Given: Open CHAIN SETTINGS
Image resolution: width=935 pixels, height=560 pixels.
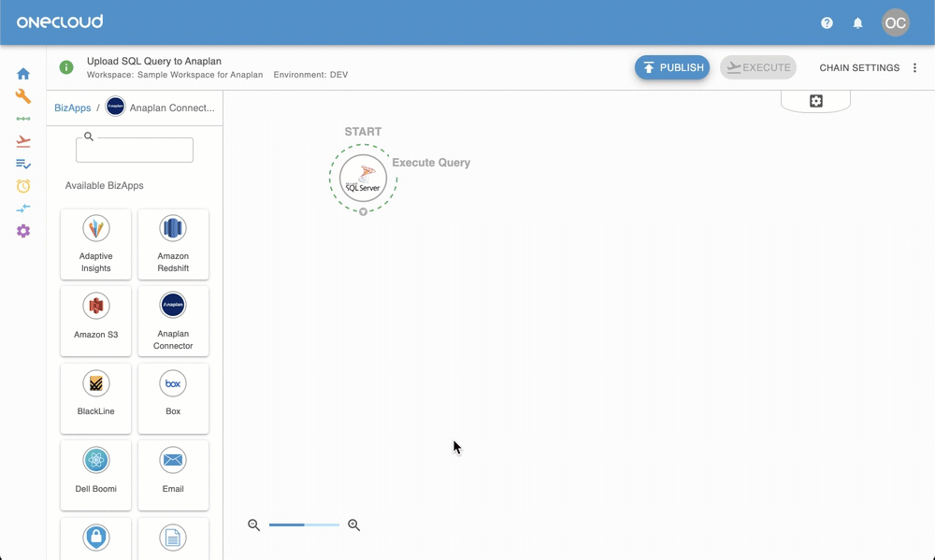Looking at the screenshot, I should click(859, 67).
